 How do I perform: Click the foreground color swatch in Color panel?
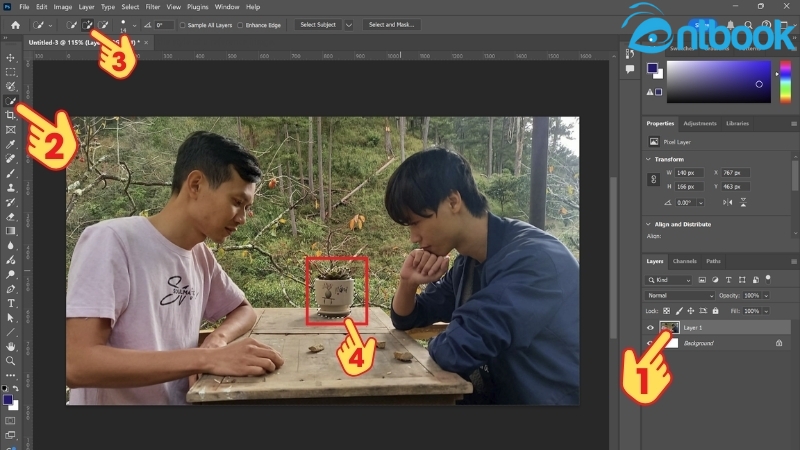[652, 68]
